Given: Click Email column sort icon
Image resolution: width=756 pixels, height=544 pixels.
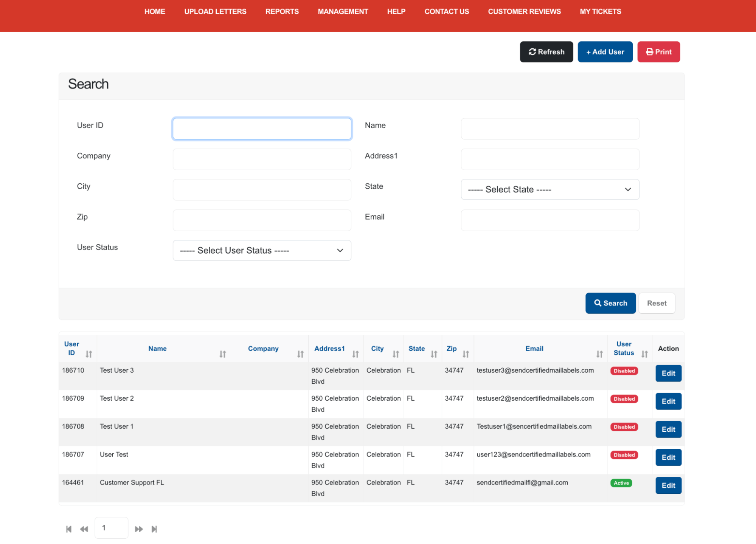Looking at the screenshot, I should [599, 354].
